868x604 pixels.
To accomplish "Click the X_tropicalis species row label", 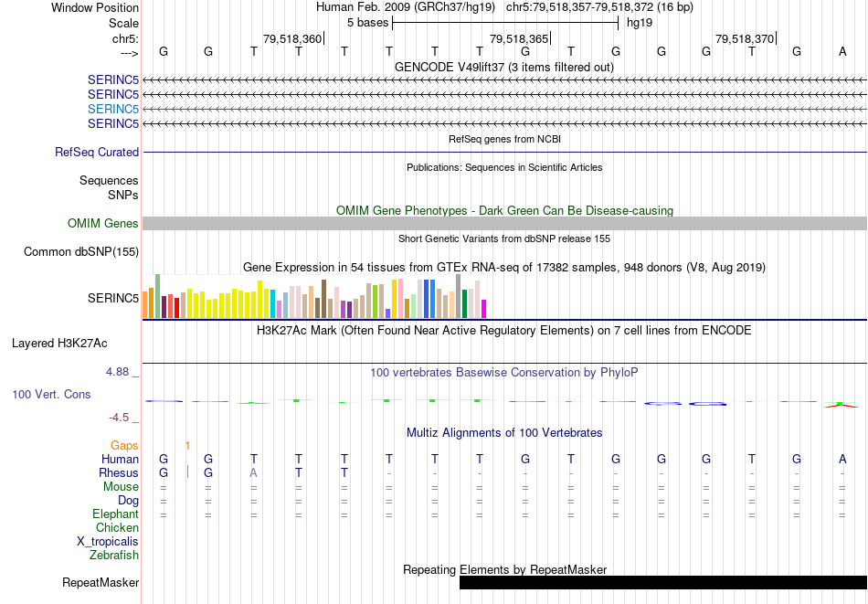I will pyautogui.click(x=108, y=542).
